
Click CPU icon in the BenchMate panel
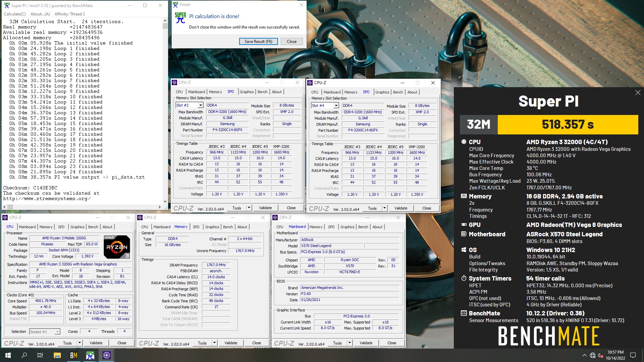(464, 142)
